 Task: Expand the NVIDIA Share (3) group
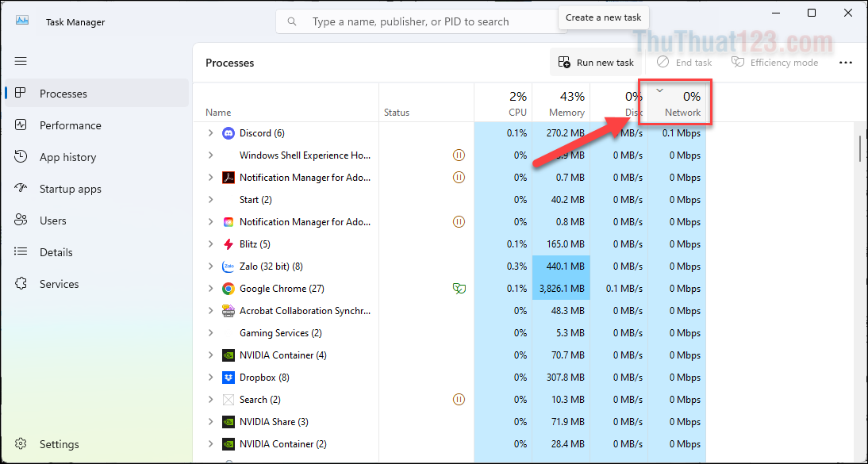tap(210, 421)
